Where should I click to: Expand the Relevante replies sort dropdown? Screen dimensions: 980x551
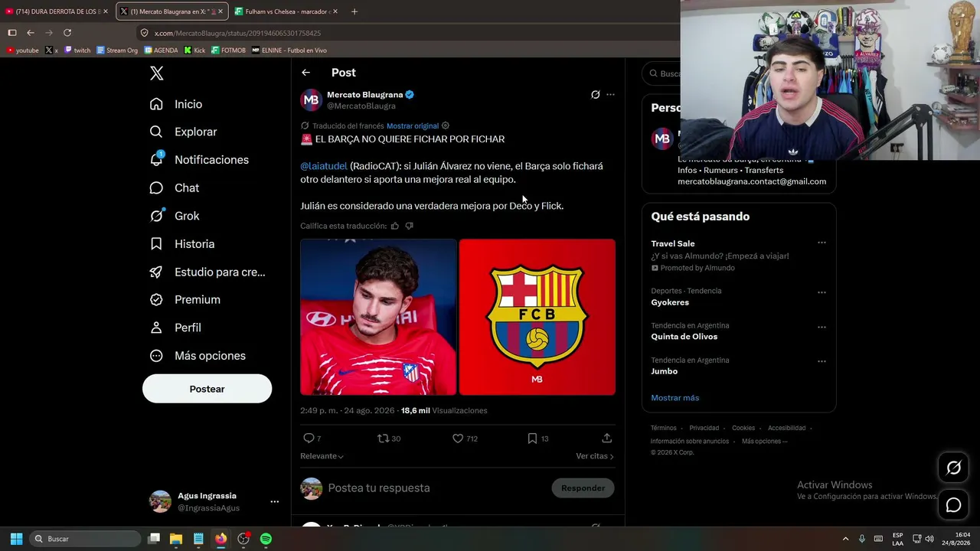point(322,456)
